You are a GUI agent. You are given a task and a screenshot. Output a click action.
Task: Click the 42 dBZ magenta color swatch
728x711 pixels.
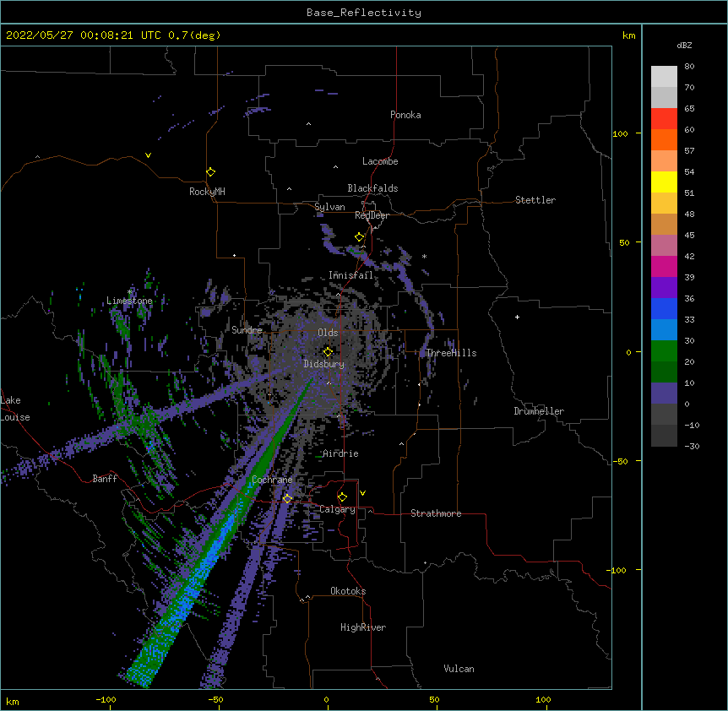(664, 266)
